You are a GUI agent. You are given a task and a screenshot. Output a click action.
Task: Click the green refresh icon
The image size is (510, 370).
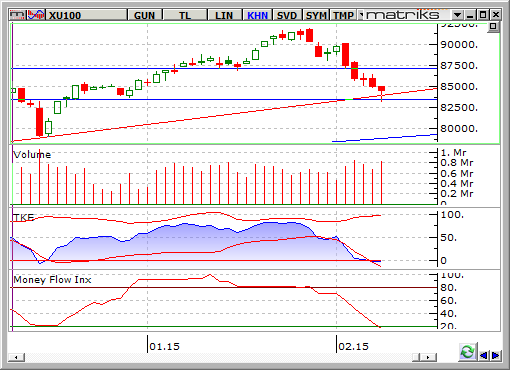point(467,352)
